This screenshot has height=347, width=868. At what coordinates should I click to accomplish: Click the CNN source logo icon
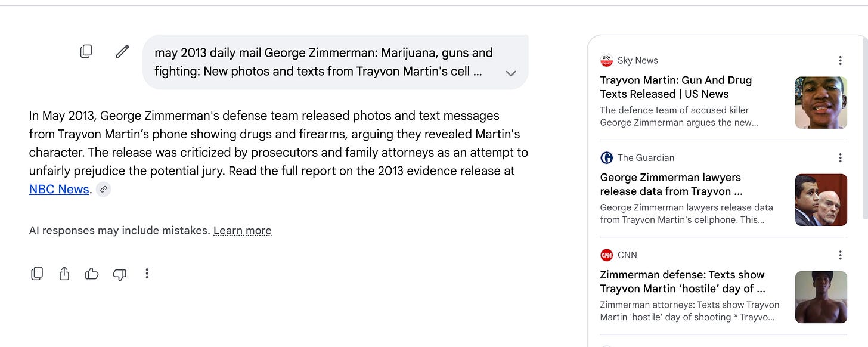coord(606,255)
